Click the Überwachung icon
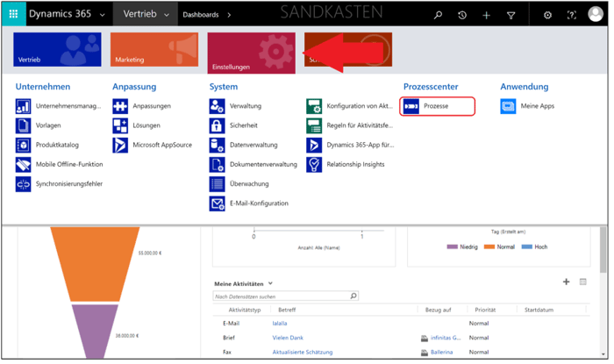 [217, 184]
